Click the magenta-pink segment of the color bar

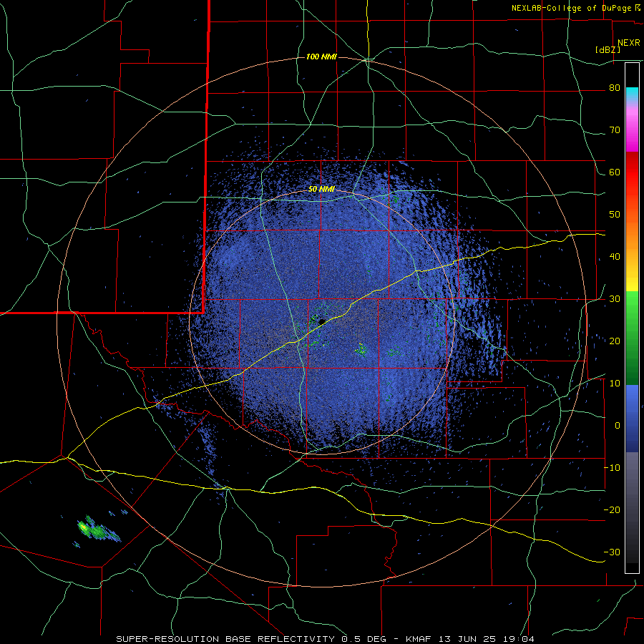point(632,127)
